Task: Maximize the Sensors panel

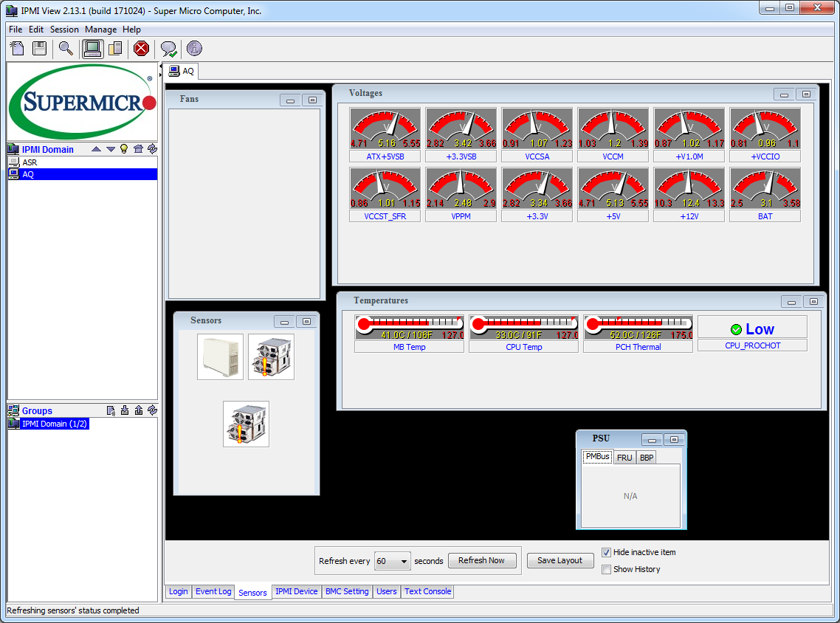Action: 306,322
